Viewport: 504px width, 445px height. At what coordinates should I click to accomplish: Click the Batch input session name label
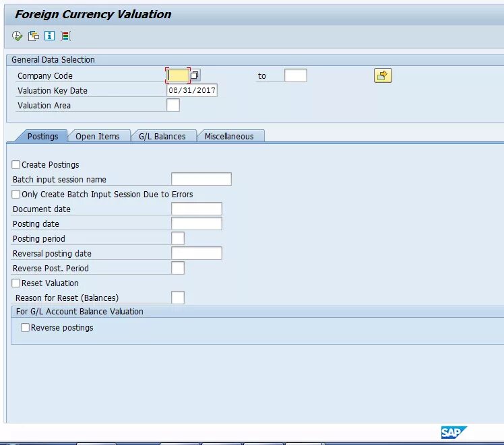59,180
